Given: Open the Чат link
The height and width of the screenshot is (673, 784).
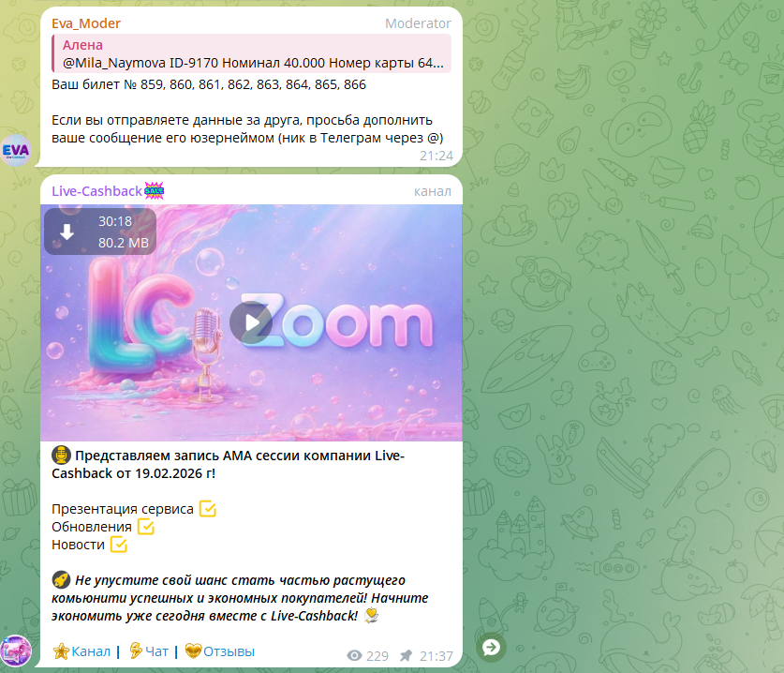Looking at the screenshot, I should pos(156,651).
